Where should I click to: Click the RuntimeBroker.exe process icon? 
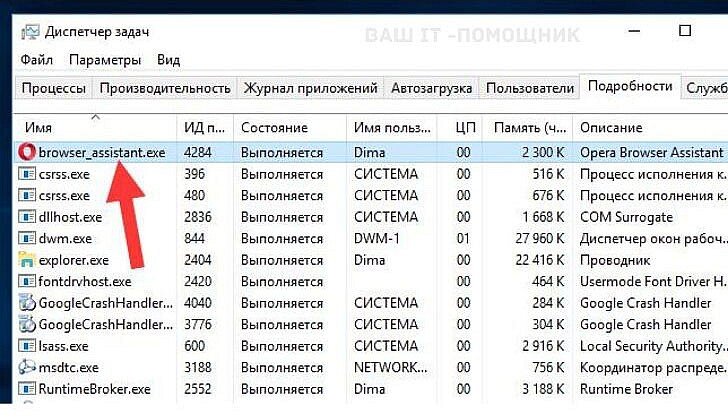pyautogui.click(x=27, y=389)
